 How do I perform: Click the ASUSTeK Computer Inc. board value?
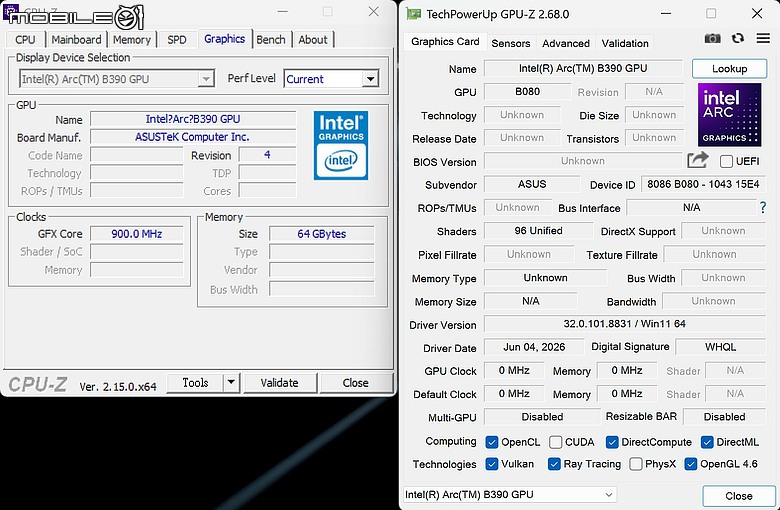[x=193, y=137]
